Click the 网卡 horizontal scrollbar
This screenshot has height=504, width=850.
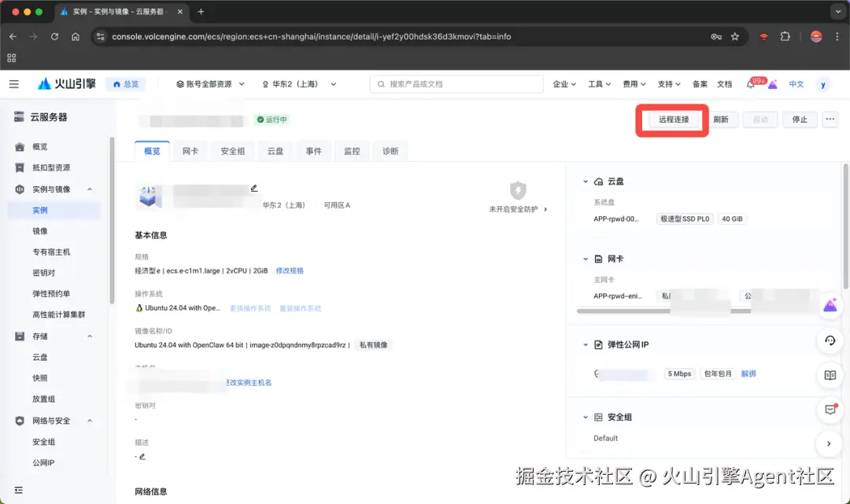click(663, 311)
